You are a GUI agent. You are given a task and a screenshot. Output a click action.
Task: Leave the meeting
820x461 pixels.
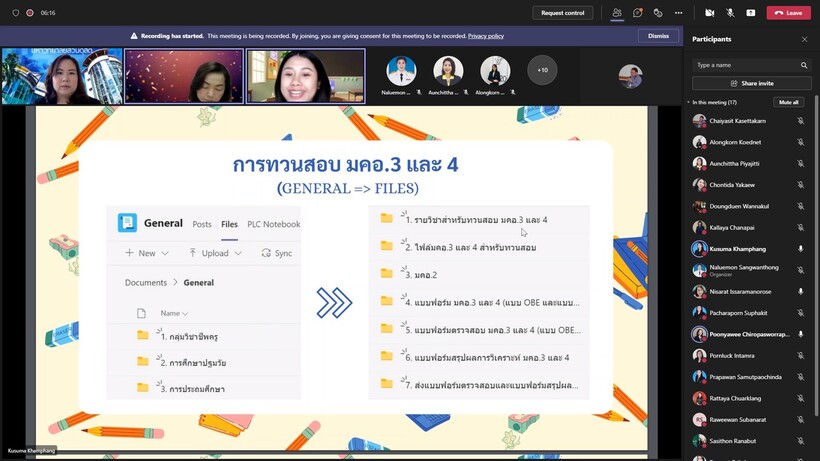788,13
